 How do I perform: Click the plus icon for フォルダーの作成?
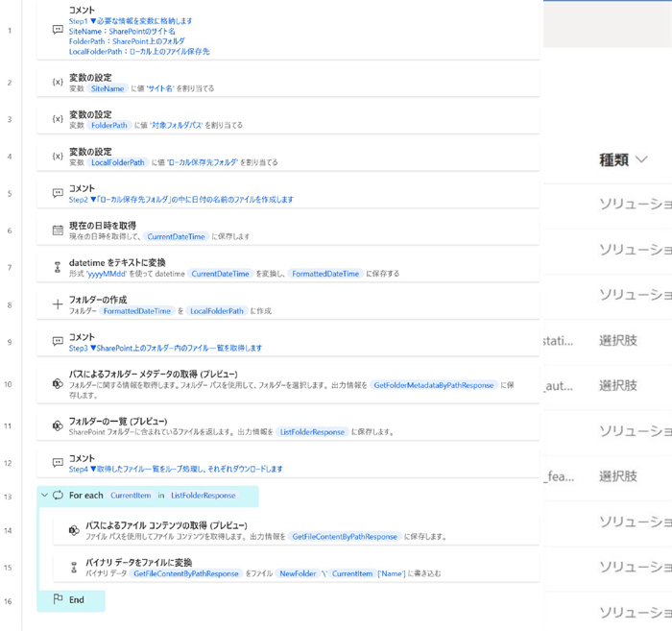coord(58,304)
